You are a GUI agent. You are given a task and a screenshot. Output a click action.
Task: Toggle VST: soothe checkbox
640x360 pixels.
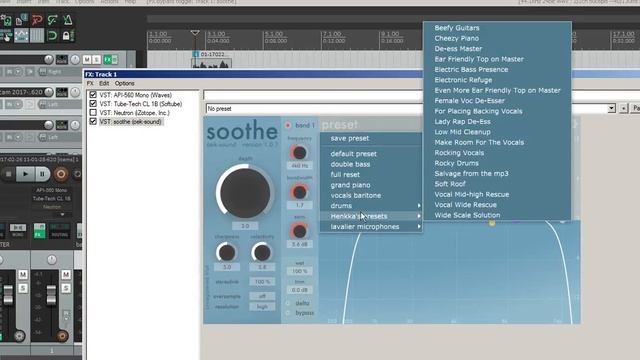[93, 122]
